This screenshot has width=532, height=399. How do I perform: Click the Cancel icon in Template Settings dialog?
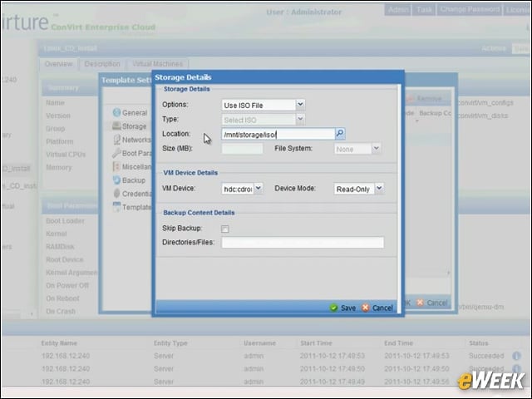420,303
